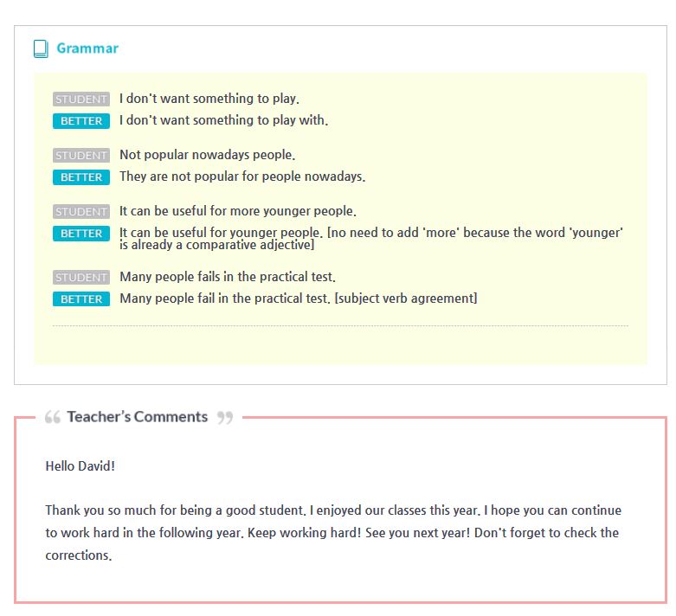The height and width of the screenshot is (616, 676).
Task: Click the first STUDENT badge in Grammar
Action: [81, 99]
